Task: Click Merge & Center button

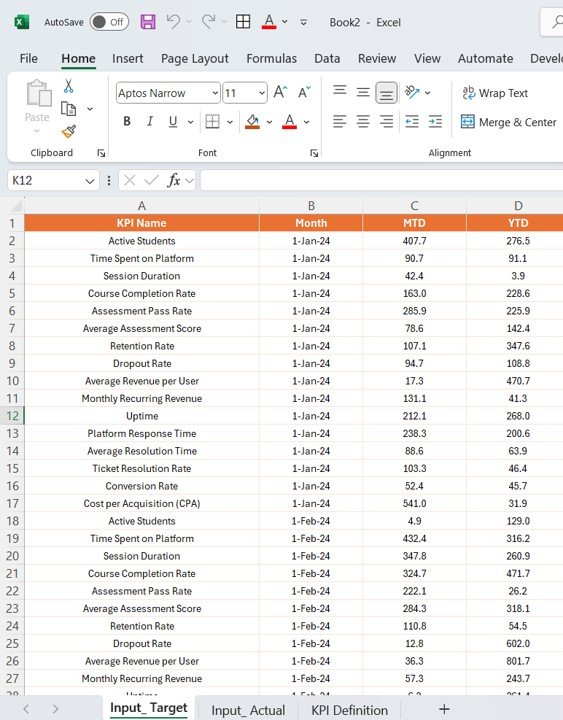Action: [508, 122]
